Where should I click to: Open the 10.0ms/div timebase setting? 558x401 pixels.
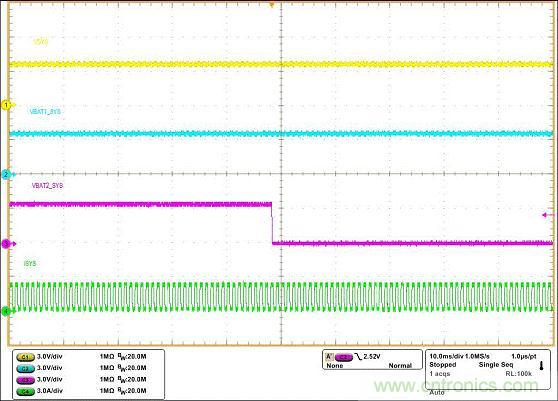pos(446,356)
